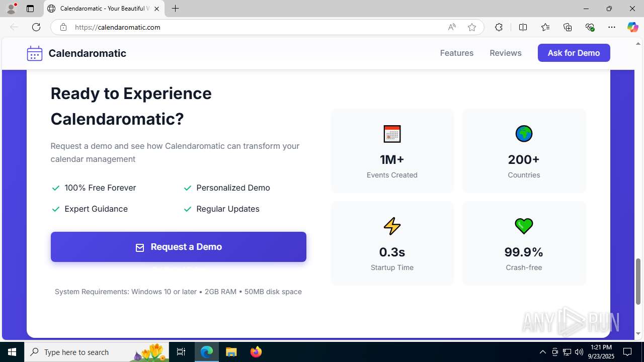Select the Calendaromatic browser tab
644x362 pixels.
click(104, 9)
